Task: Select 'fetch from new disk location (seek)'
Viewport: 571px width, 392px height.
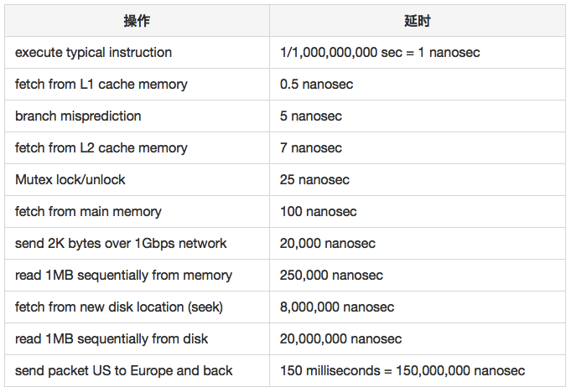Action: coord(118,307)
